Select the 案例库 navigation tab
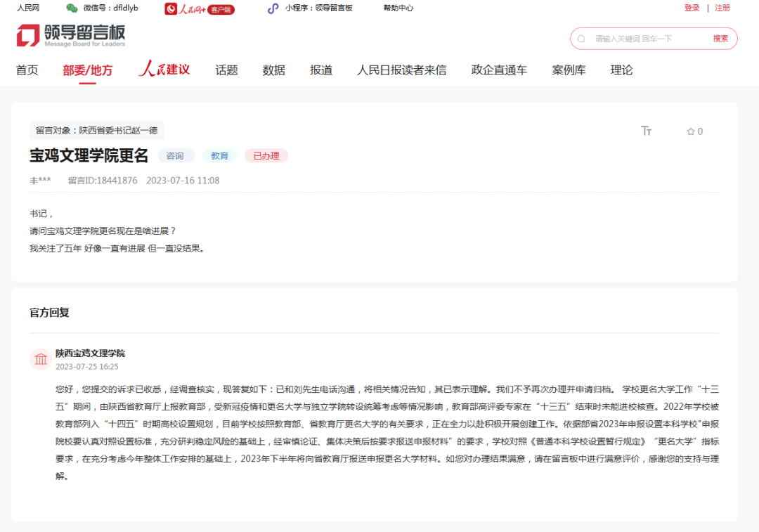This screenshot has height=532, width=759. (x=569, y=70)
